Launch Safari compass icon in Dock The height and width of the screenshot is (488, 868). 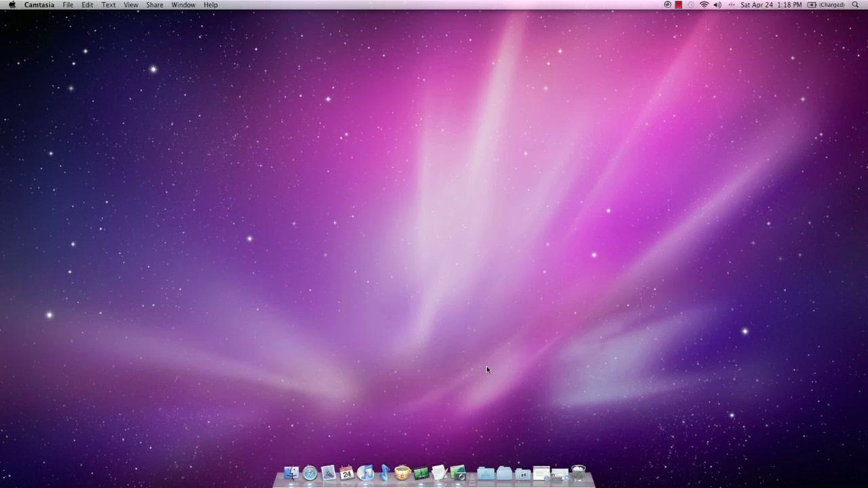point(310,473)
